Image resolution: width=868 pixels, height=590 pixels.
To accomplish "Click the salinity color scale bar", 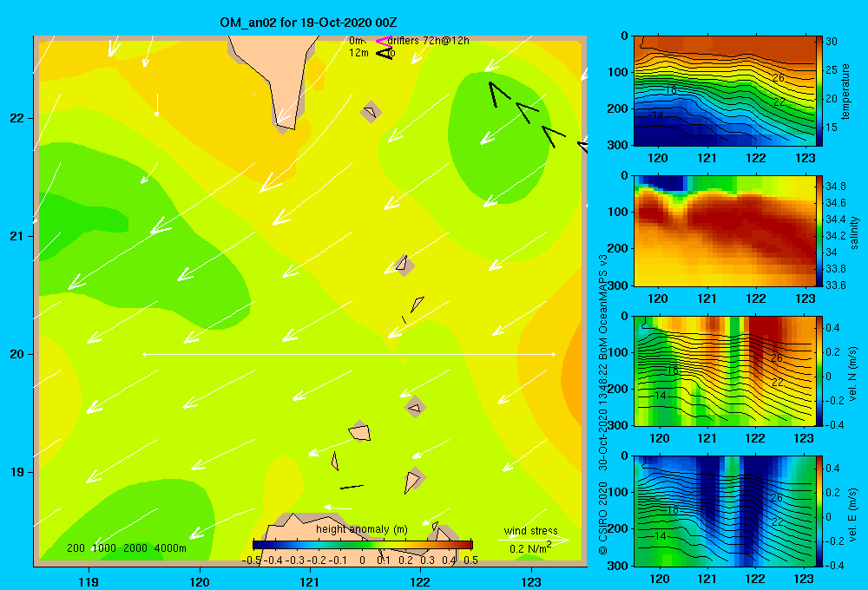I will click(819, 231).
